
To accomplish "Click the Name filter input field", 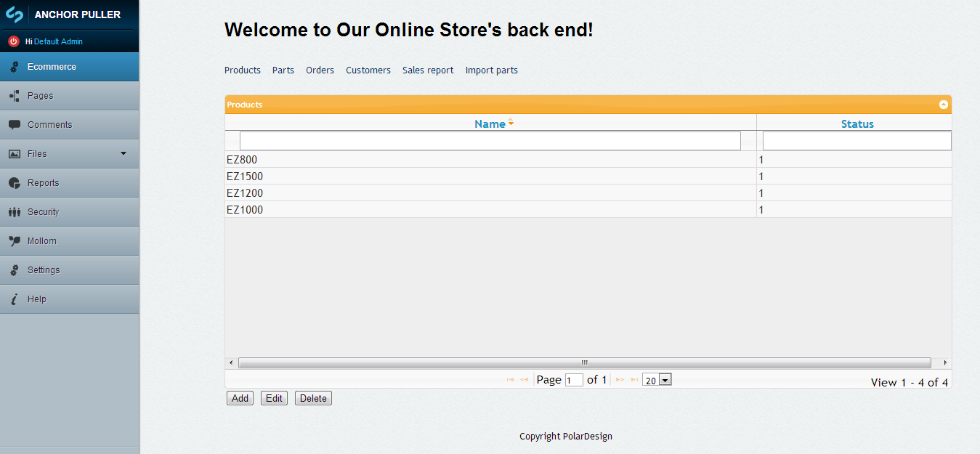I will point(490,141).
